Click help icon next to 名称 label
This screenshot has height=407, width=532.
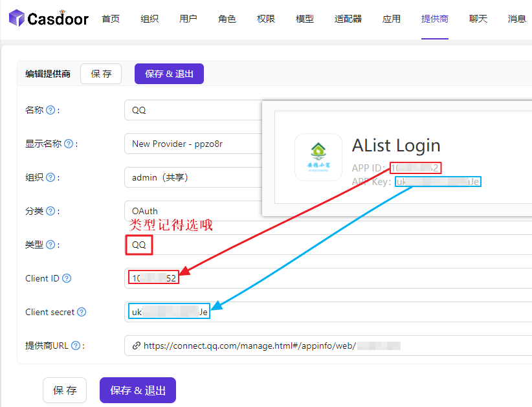click(50, 110)
